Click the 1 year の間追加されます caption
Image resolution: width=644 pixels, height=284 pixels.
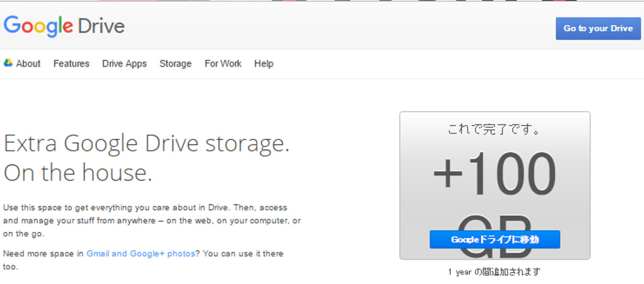tap(494, 272)
